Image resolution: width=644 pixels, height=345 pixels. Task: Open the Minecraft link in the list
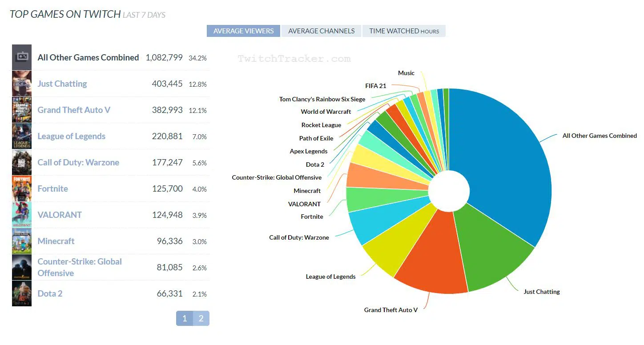click(56, 241)
